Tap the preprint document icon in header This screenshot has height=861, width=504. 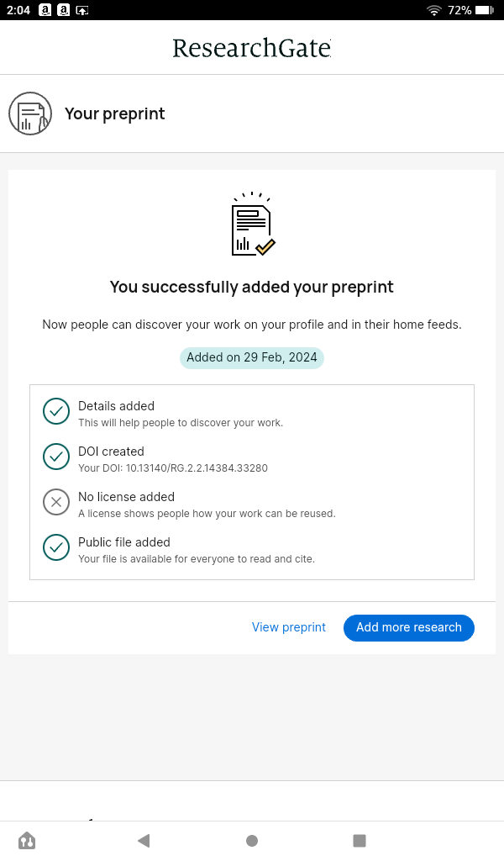click(x=30, y=114)
